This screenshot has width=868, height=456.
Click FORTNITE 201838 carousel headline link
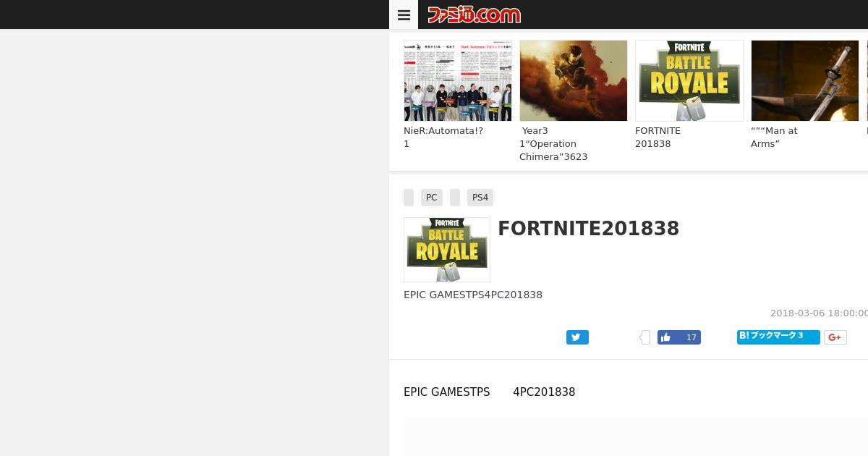point(658,138)
